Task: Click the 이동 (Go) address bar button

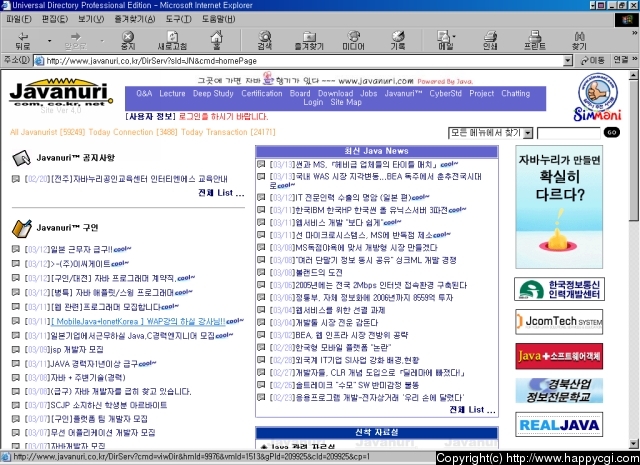Action: (x=592, y=60)
